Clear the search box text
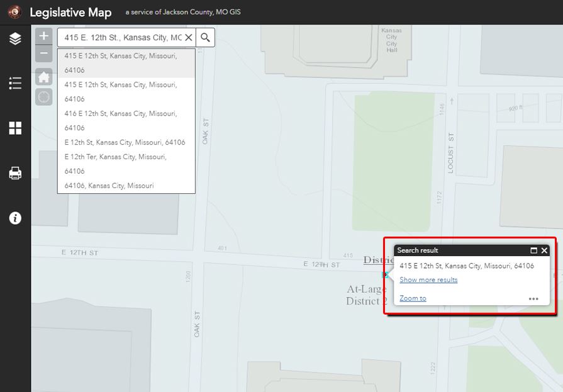Viewport: 563px width, 392px height. 188,38
